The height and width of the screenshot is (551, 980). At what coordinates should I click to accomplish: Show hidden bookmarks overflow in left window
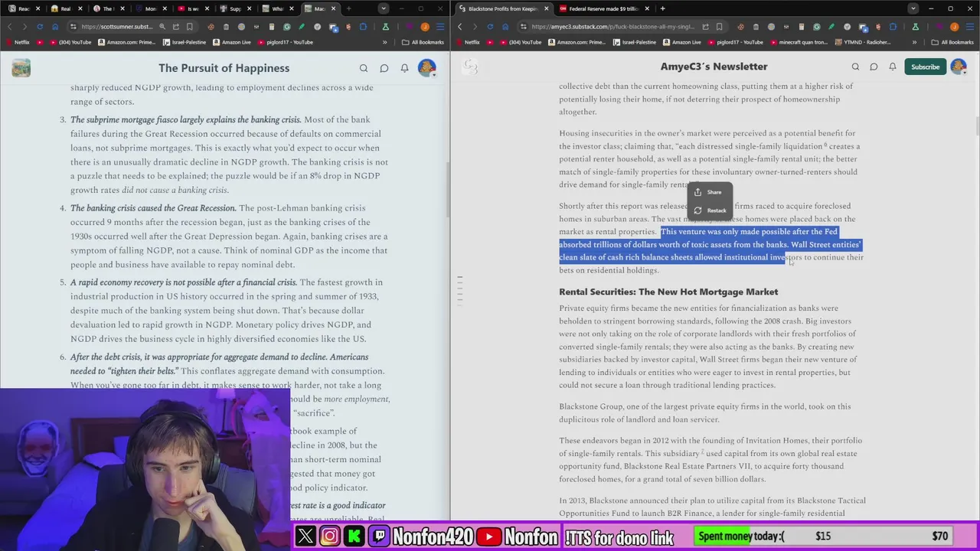pos(384,42)
